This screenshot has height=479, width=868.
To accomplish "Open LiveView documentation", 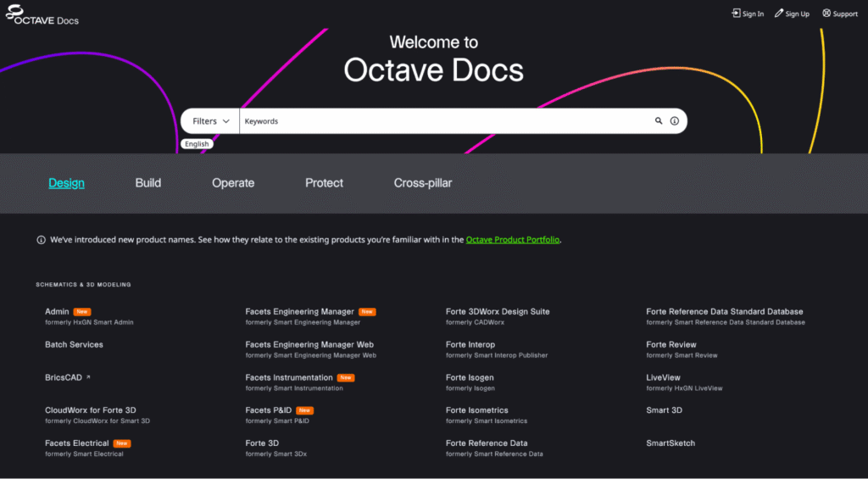I will (x=663, y=377).
